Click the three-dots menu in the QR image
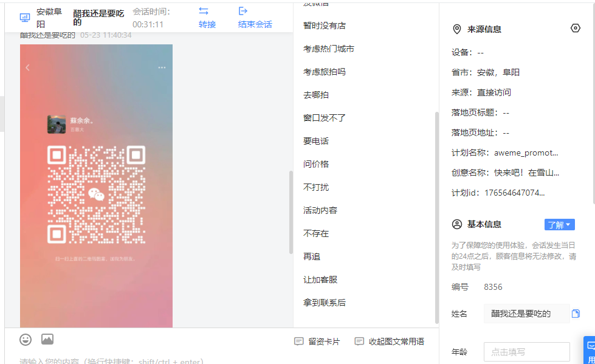The image size is (595, 364). tap(162, 67)
